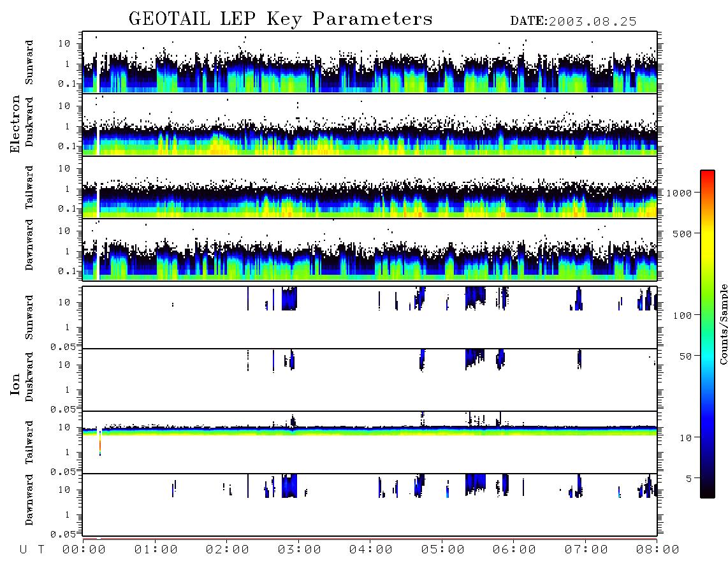Click the "08:00" time tick label
The height and width of the screenshot is (561, 728).
pos(658,550)
